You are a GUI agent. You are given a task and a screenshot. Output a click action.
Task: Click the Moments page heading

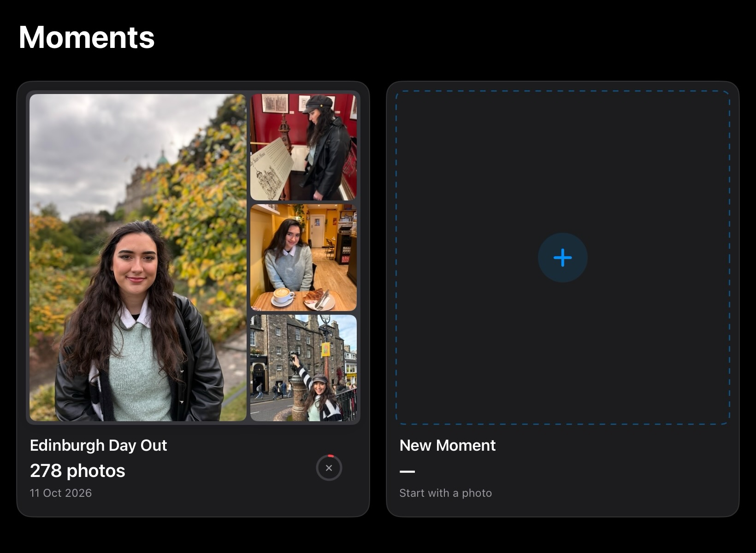87,37
